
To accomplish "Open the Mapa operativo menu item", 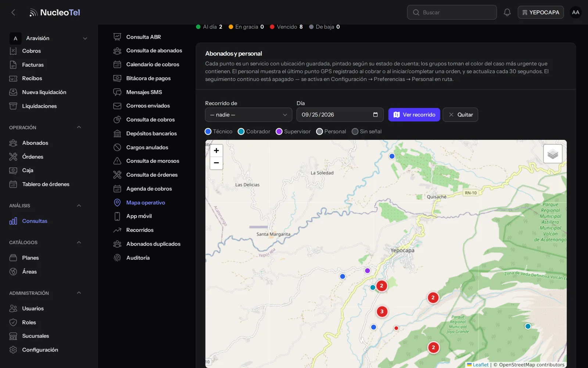I will pos(146,203).
